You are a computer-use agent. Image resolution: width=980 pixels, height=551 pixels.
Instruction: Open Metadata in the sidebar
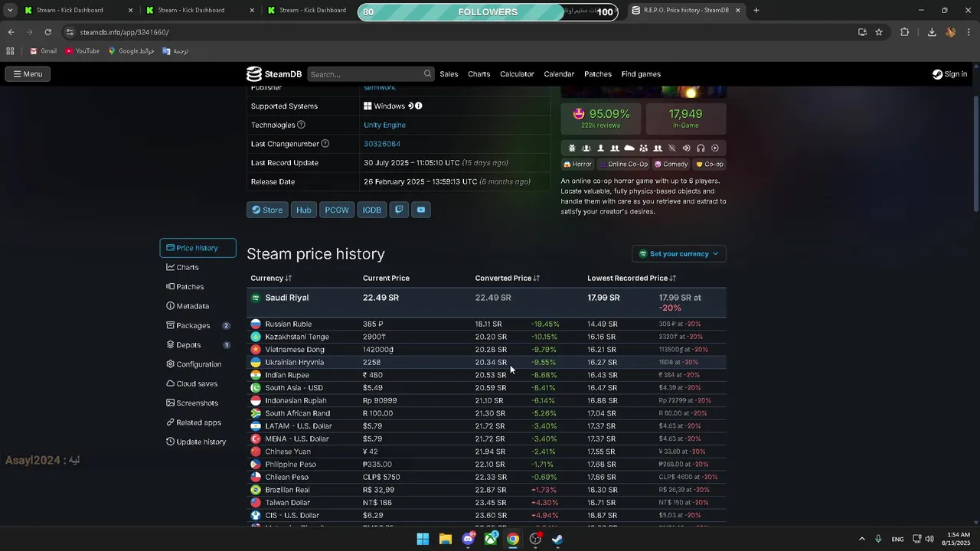tap(188, 306)
